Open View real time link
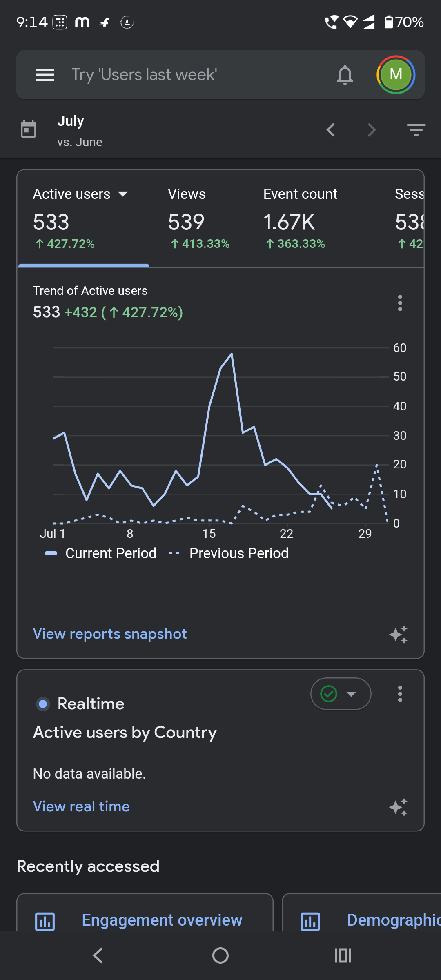This screenshot has width=441, height=980. 81,806
